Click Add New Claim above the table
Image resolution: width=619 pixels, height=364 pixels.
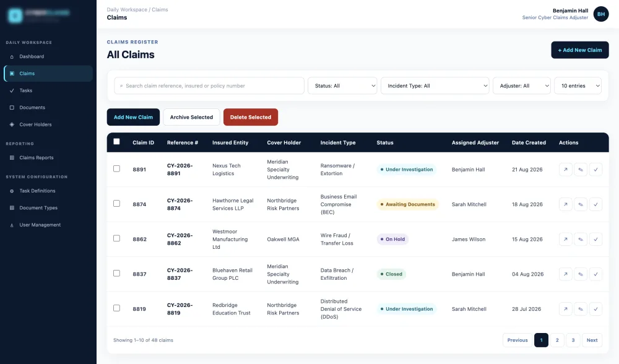click(x=133, y=117)
